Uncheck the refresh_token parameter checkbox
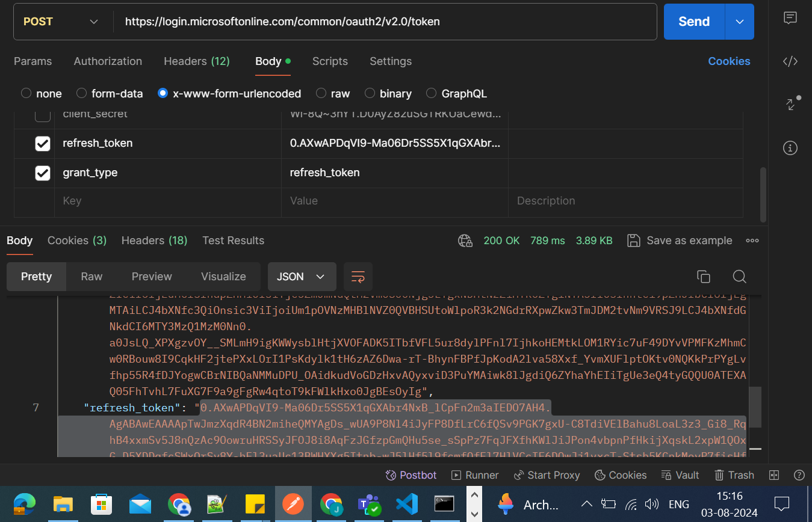This screenshot has height=522, width=812. coord(42,144)
